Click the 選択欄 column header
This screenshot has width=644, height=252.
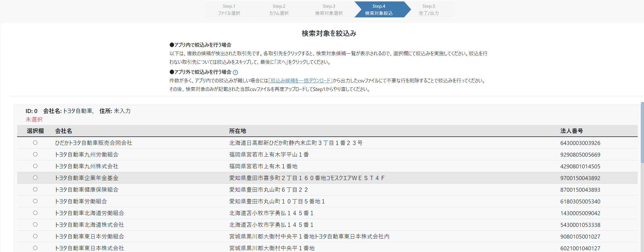pyautogui.click(x=35, y=131)
